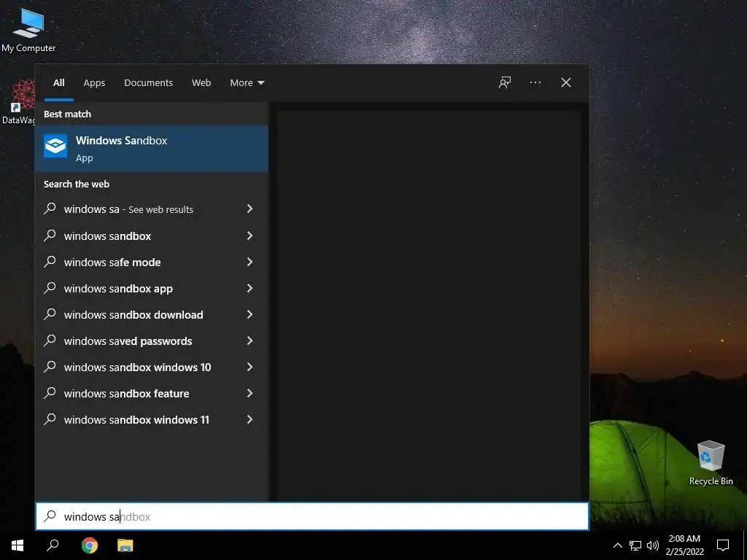The image size is (747, 560).
Task: Open the More dropdown filter
Action: [247, 82]
